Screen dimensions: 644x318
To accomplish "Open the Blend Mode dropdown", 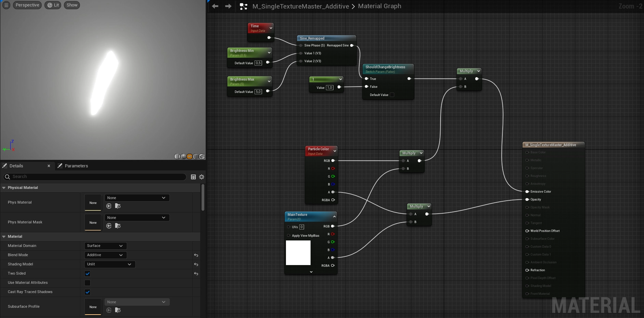I will pos(105,255).
